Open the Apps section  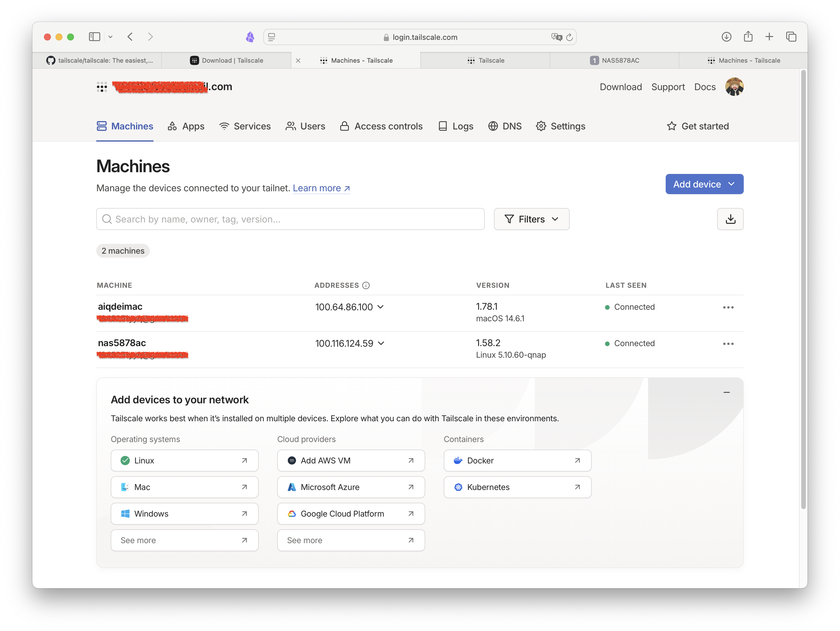(186, 126)
